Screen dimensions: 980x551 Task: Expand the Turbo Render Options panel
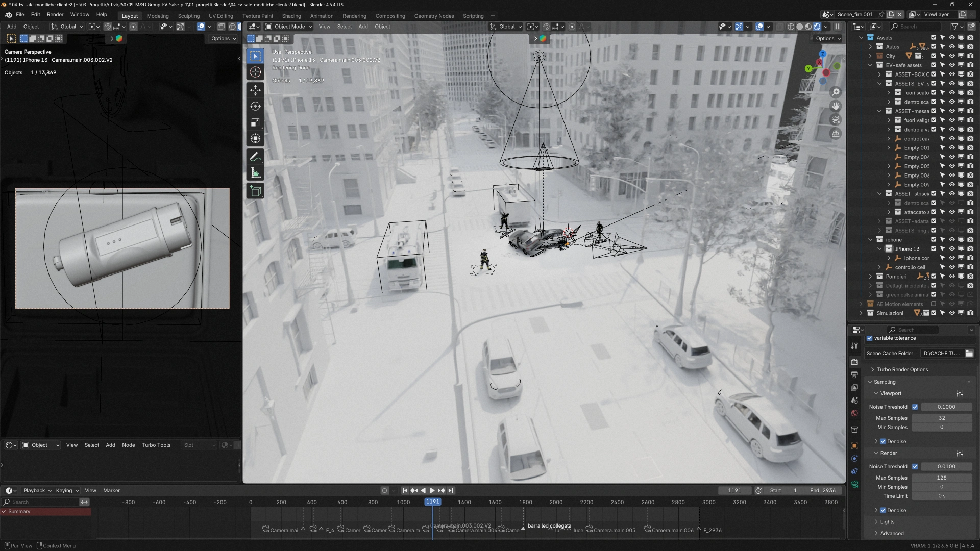[902, 370]
